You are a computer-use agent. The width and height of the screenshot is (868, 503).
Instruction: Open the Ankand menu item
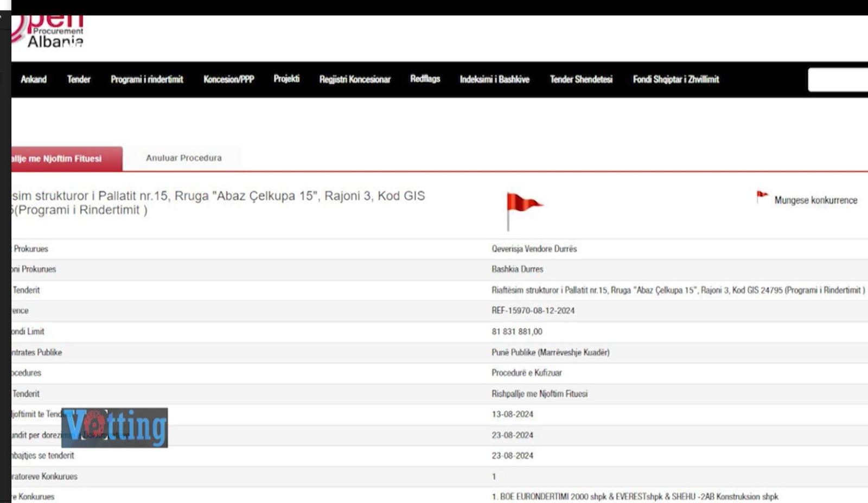[x=34, y=79]
